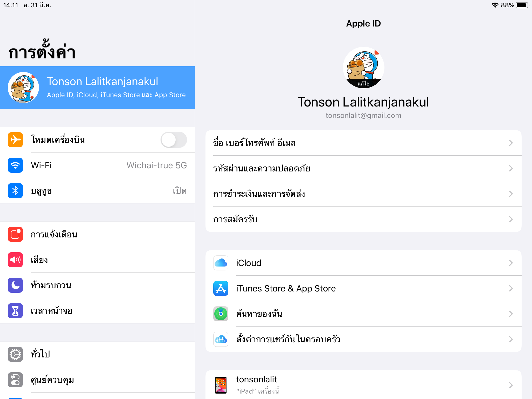
Task: Tap the App Store blue icon
Action: click(x=221, y=288)
